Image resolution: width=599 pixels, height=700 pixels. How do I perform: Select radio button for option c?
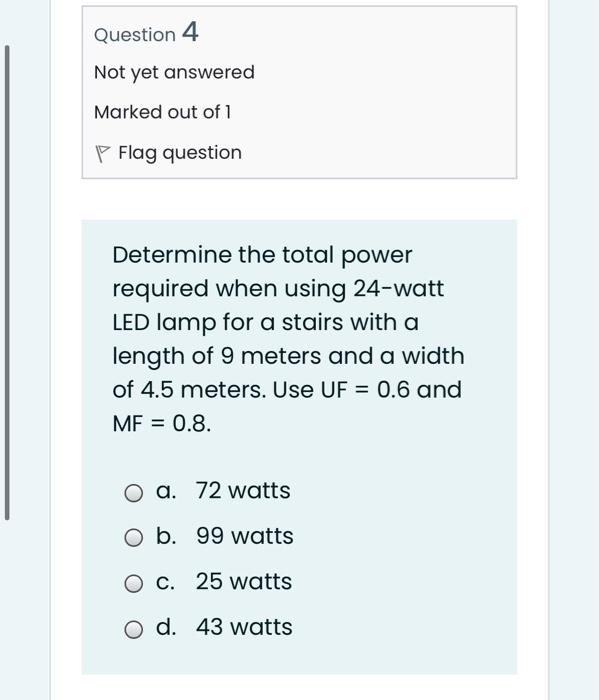(x=133, y=583)
